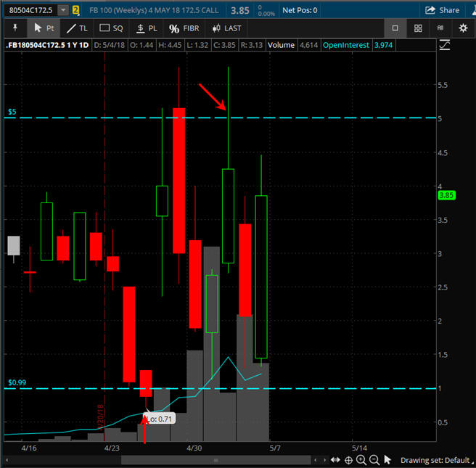Image resolution: width=476 pixels, height=468 pixels.
Task: Switch to grid chart layout view
Action: 418,28
